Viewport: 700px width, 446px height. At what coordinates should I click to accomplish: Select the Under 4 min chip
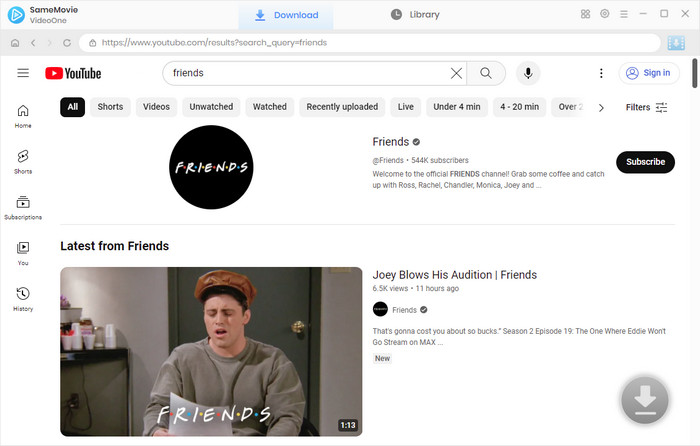click(x=457, y=107)
